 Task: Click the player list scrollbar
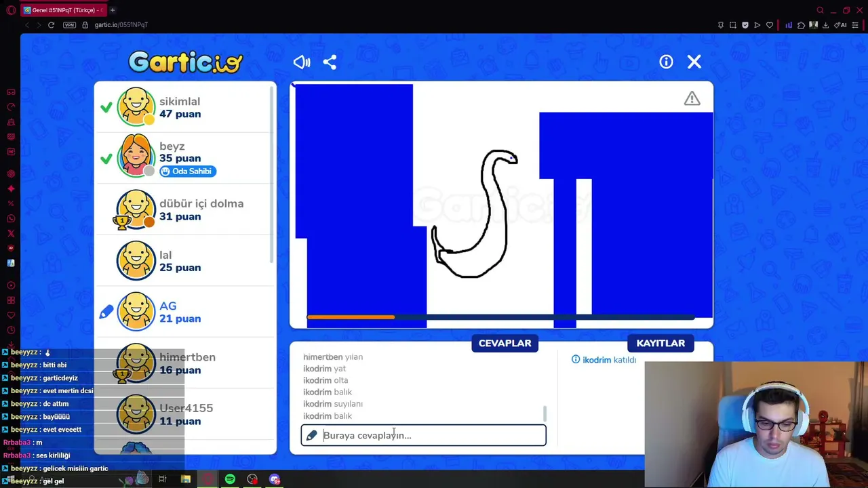pos(273,175)
